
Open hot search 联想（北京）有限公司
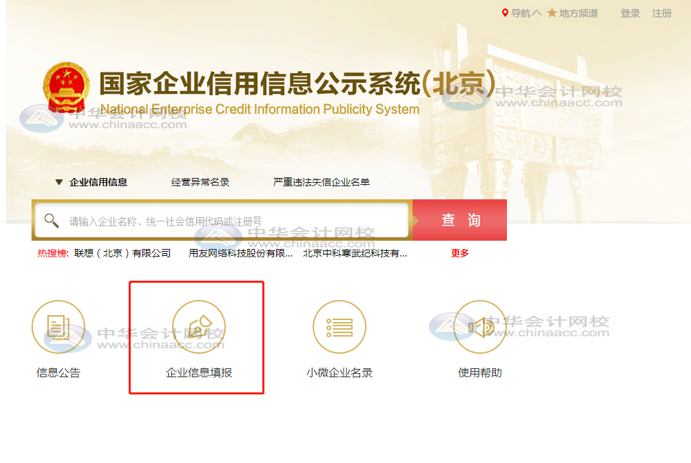pos(123,253)
